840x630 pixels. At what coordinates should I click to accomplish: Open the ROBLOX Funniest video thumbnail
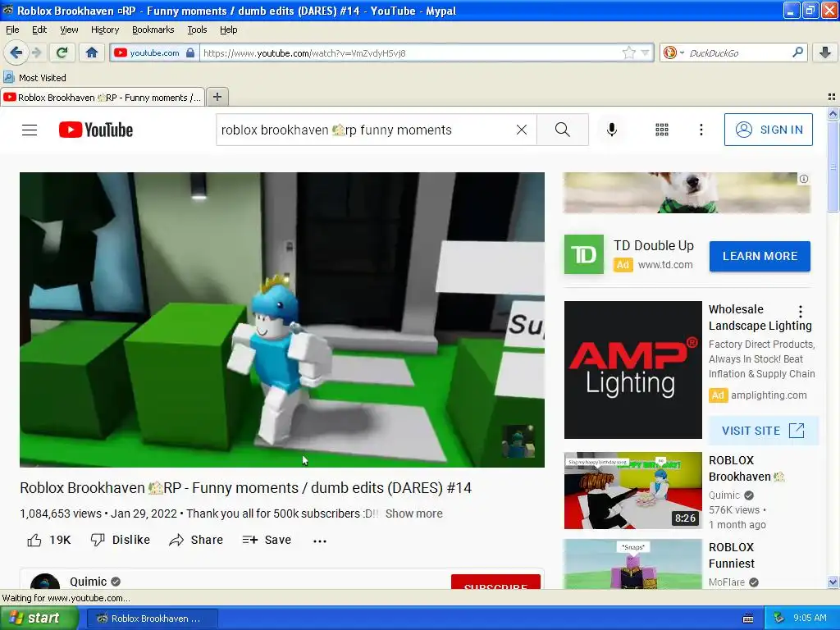[632, 564]
